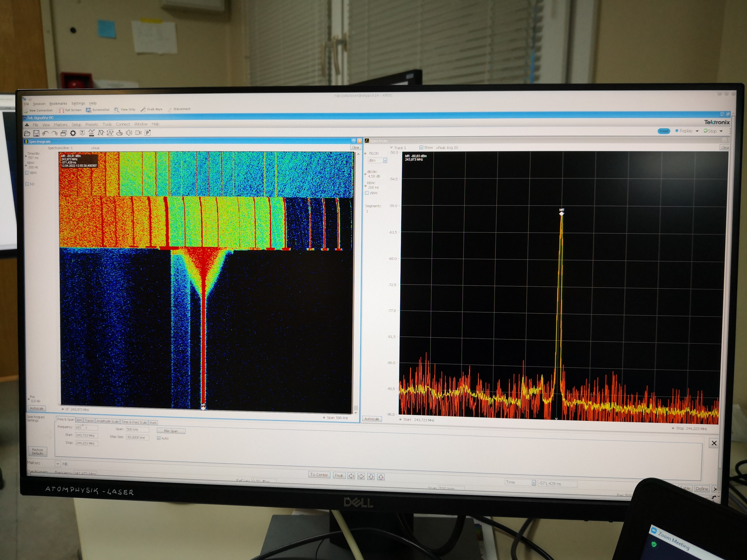Enable Grab Keys in KRDC toolbar
The height and width of the screenshot is (560, 747).
(151, 109)
